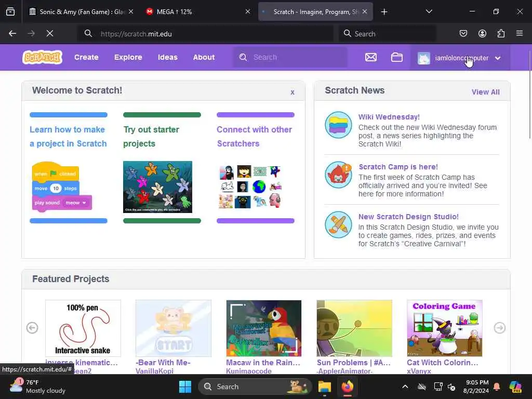Open a new browser tab
This screenshot has height=399, width=532.
coord(384,12)
